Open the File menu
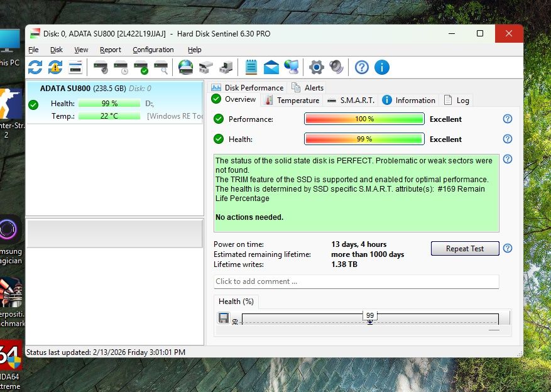551x392 pixels. (33, 50)
